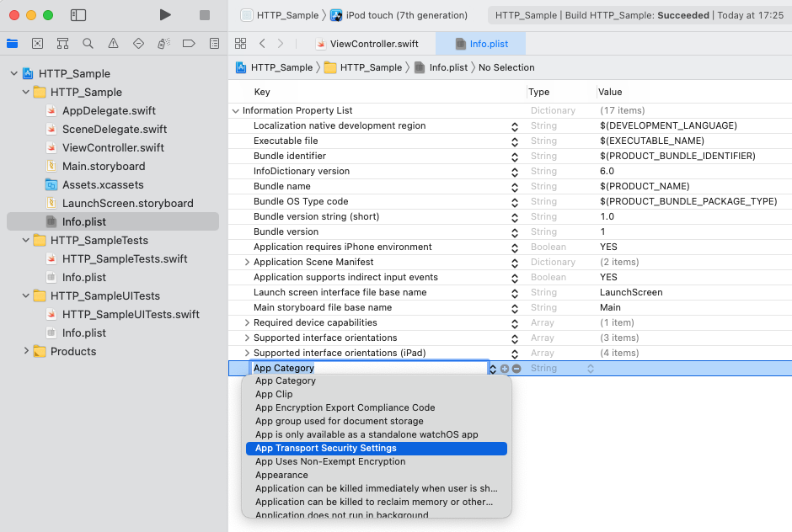
Task: Add a new row with plus button
Action: [505, 369]
